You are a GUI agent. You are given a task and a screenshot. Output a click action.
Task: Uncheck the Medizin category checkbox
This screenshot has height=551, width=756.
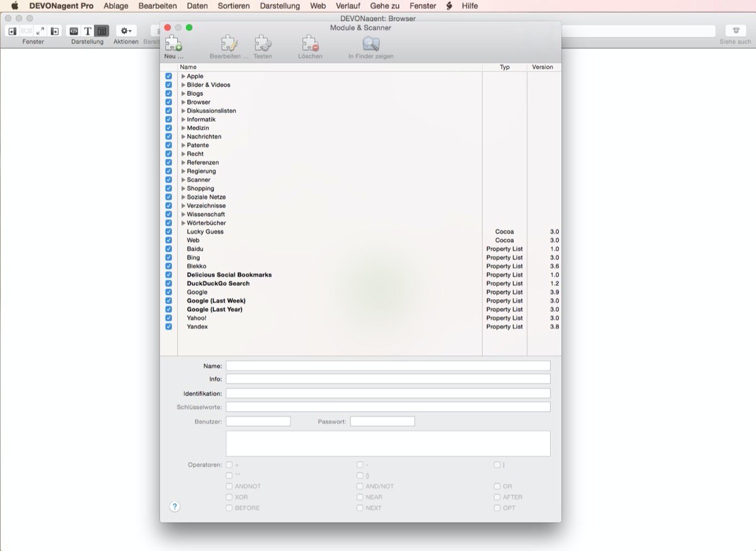point(168,128)
